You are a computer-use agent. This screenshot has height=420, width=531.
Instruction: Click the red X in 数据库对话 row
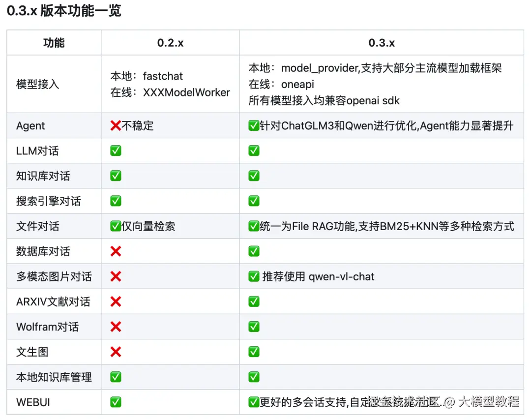116,252
